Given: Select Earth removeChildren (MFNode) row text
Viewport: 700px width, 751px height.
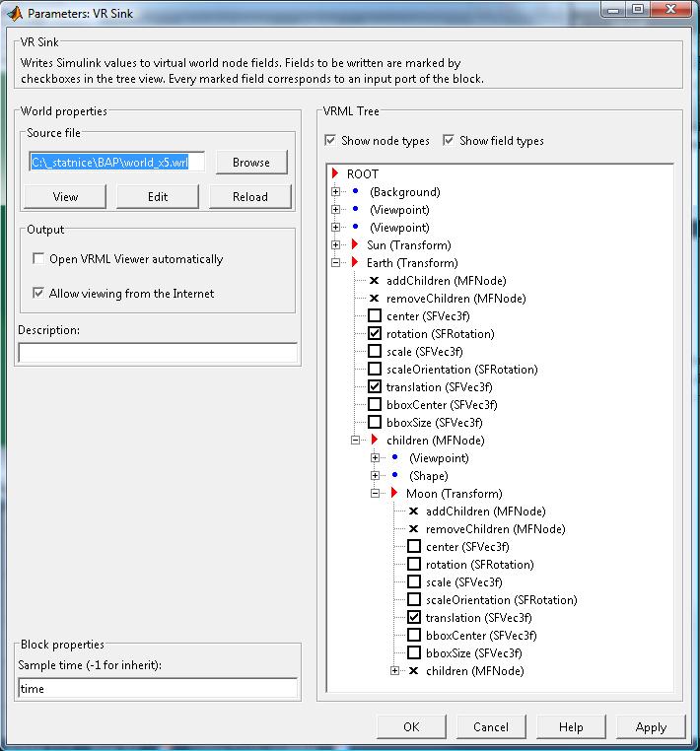Looking at the screenshot, I should coord(456,299).
